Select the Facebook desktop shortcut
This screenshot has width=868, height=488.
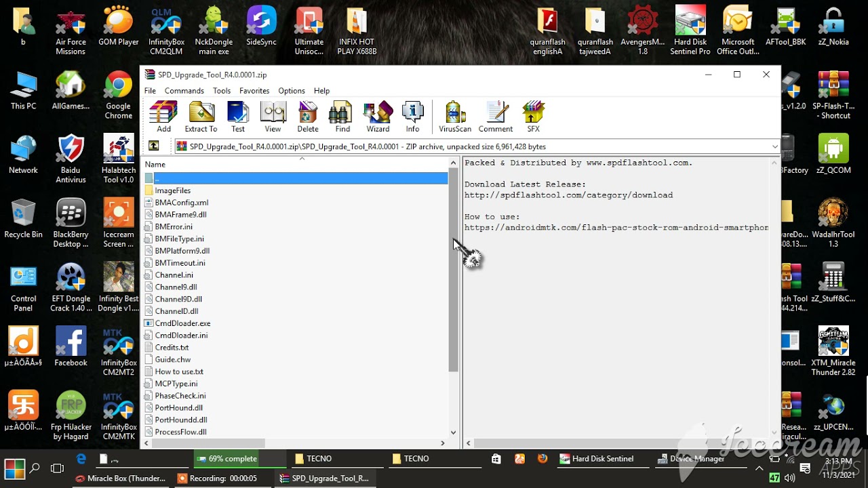pos(71,347)
